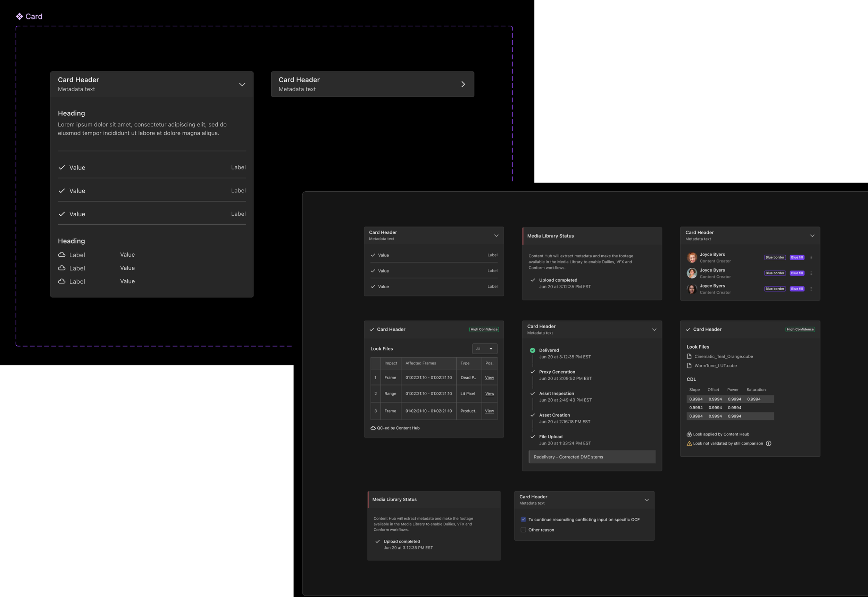The width and height of the screenshot is (868, 597).
Task: Click the first Value row checkmark in large card
Action: 62,168
